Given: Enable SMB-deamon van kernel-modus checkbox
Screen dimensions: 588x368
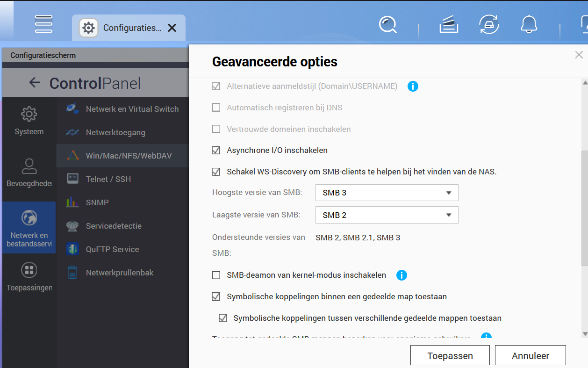Looking at the screenshot, I should (x=216, y=275).
